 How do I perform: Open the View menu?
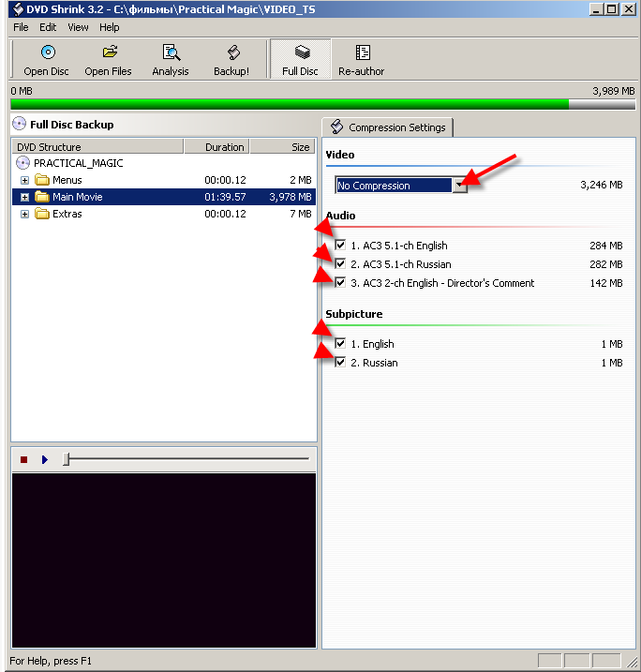coord(78,27)
